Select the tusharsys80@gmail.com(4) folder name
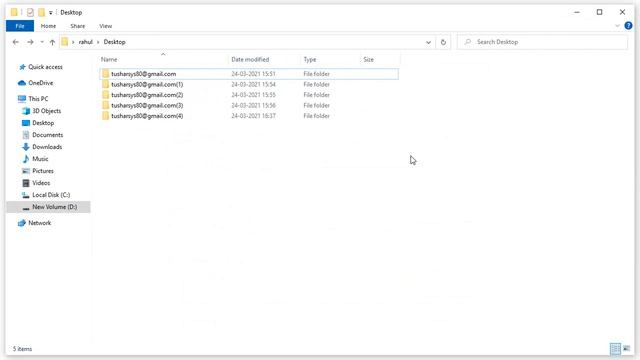This screenshot has width=640, height=360. 147,116
